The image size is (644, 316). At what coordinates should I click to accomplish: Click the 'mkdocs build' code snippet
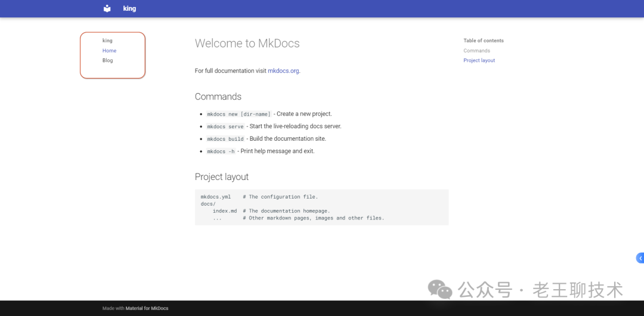pos(225,139)
